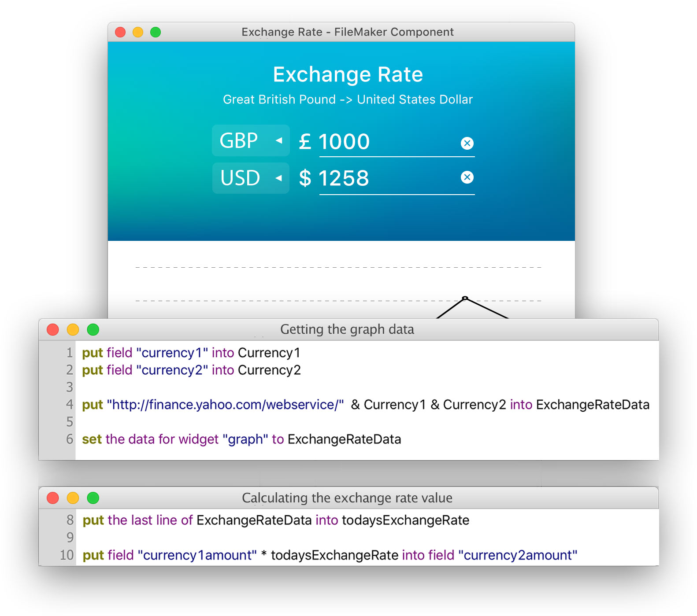Clear the GBP amount with its X icon

pyautogui.click(x=467, y=143)
